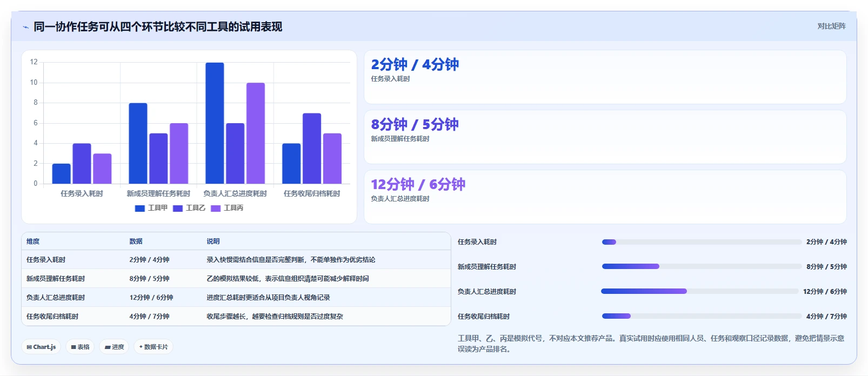
Task: Click the 维度 column header
Action: 33,241
